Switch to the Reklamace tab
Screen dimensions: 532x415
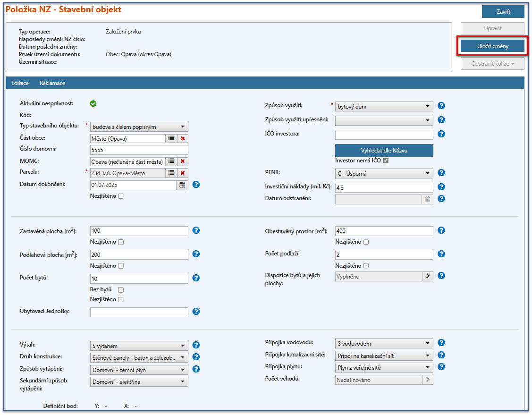coord(52,83)
